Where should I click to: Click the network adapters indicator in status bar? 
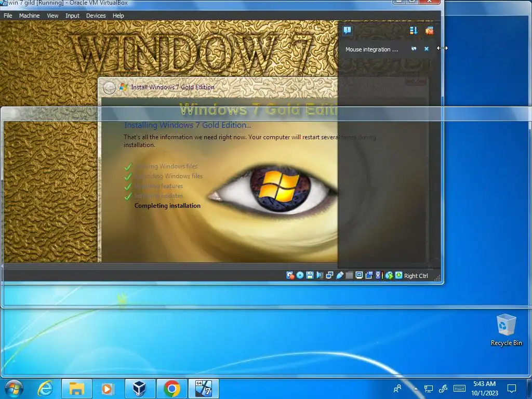[x=329, y=275]
